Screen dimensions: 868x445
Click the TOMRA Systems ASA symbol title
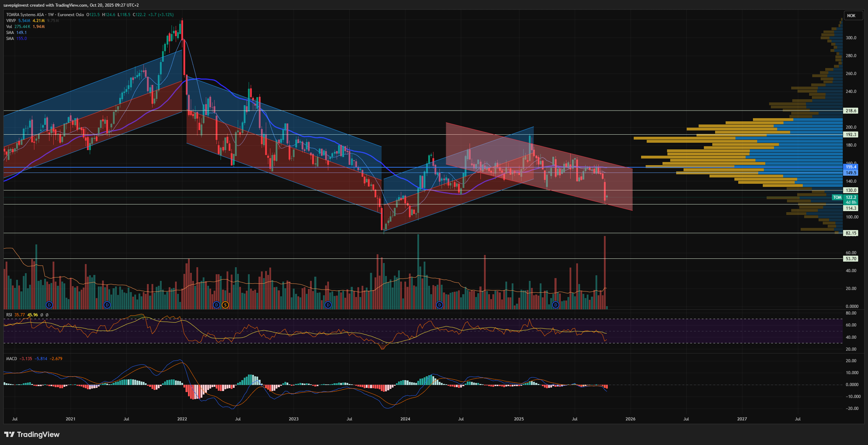[25, 15]
